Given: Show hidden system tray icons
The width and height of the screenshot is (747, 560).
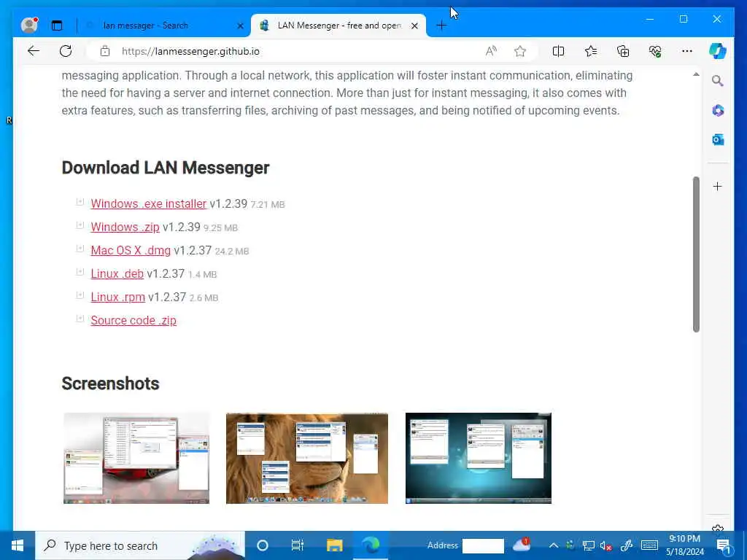Looking at the screenshot, I should click(x=553, y=545).
